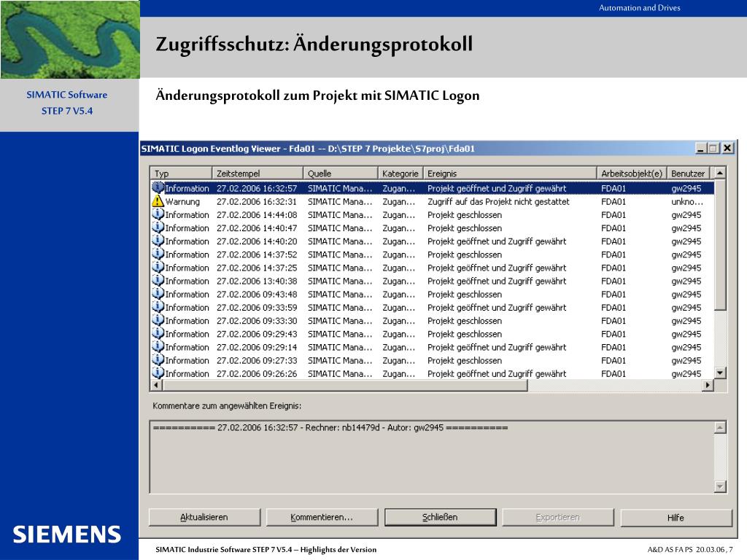
Task: Click 'Projekt geöffnet und Zugriff gewährt' at 09:26:26
Action: 497,373
